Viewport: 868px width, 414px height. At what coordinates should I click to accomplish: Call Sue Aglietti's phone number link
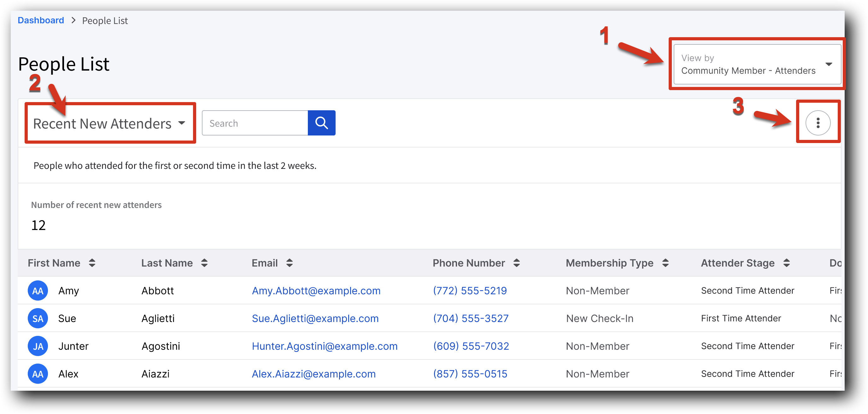click(x=470, y=319)
